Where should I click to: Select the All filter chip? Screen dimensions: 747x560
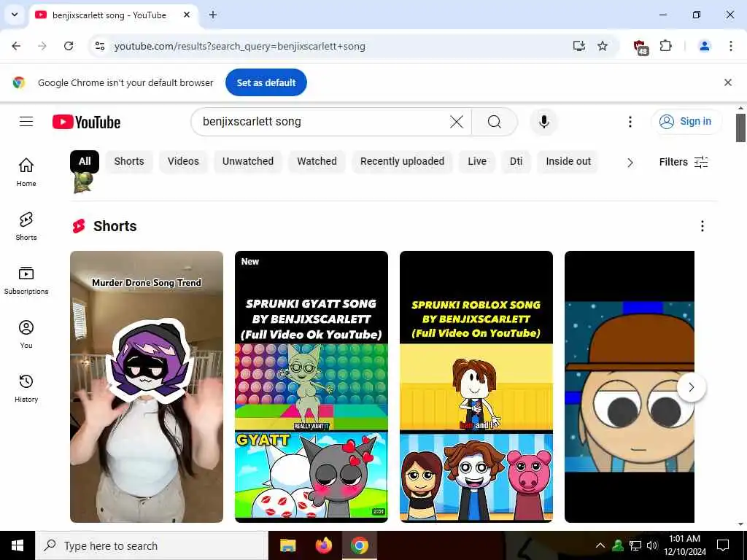pyautogui.click(x=85, y=161)
